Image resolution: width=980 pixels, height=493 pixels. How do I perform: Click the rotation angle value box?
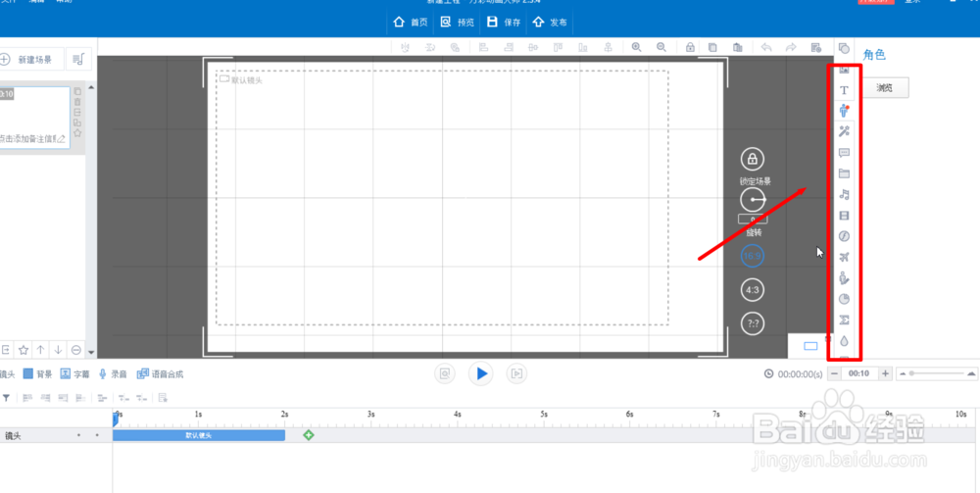pos(753,220)
